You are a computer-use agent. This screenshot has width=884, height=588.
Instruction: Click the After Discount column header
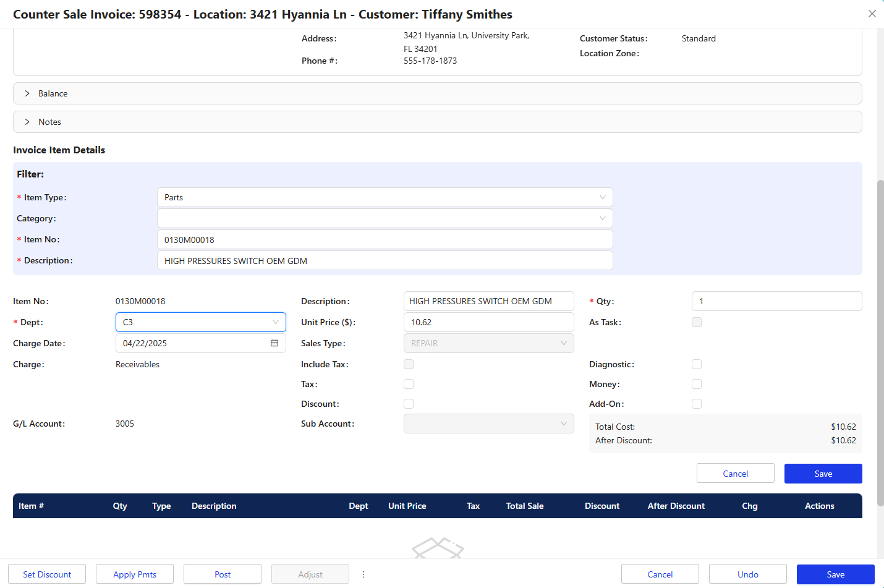pyautogui.click(x=676, y=506)
